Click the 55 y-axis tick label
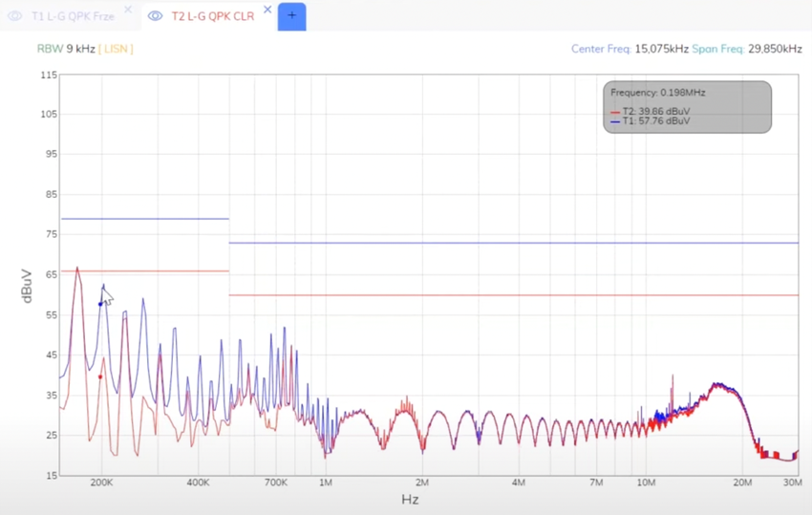812x515 pixels. coord(52,315)
